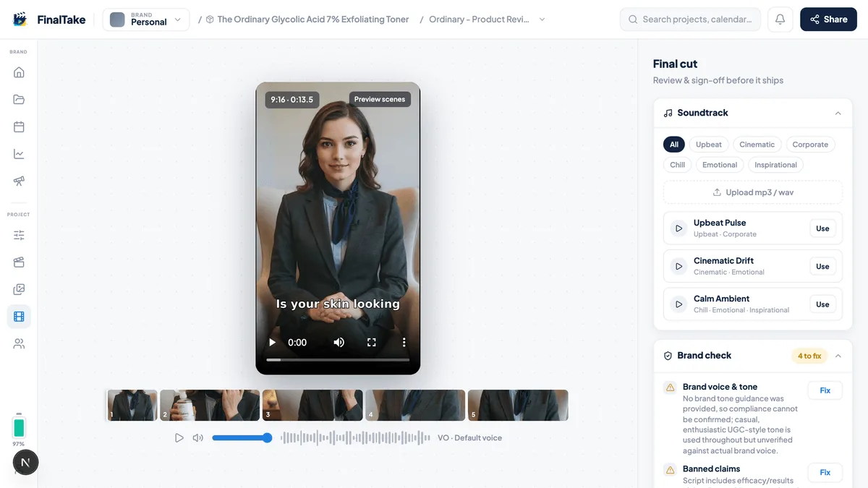Open the telescope discover icon in sidebar
The width and height of the screenshot is (868, 488).
tap(19, 181)
